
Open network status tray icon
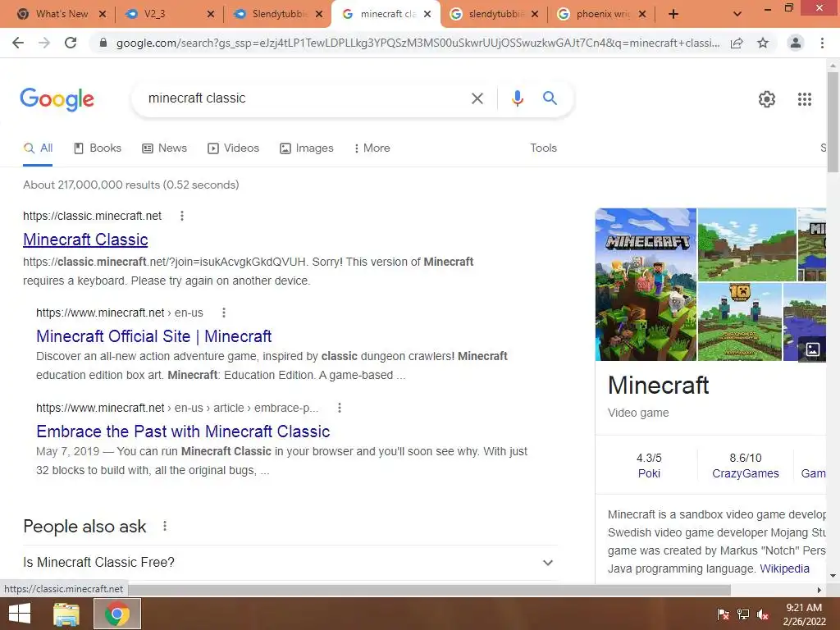[743, 614]
